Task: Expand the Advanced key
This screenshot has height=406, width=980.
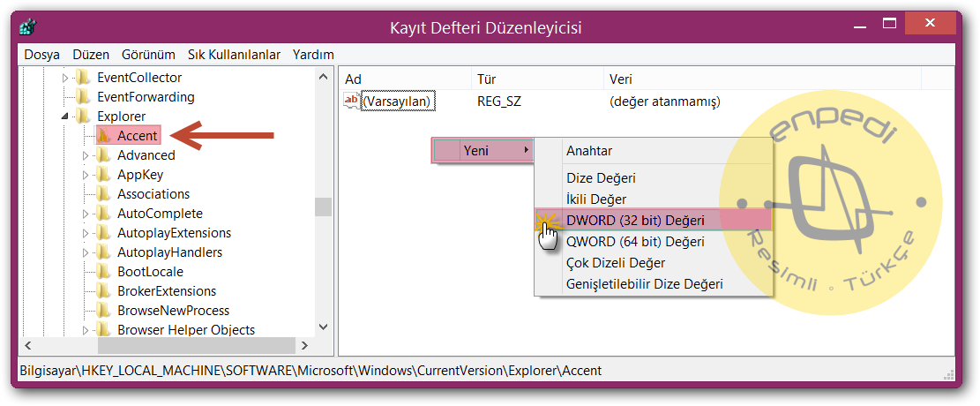Action: tap(86, 155)
